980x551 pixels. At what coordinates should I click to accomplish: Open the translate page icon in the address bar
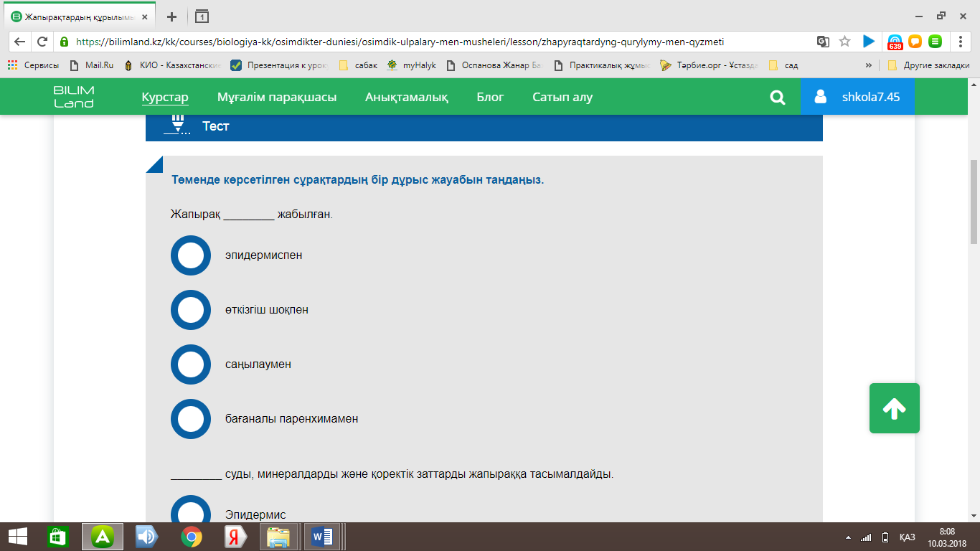tap(823, 42)
